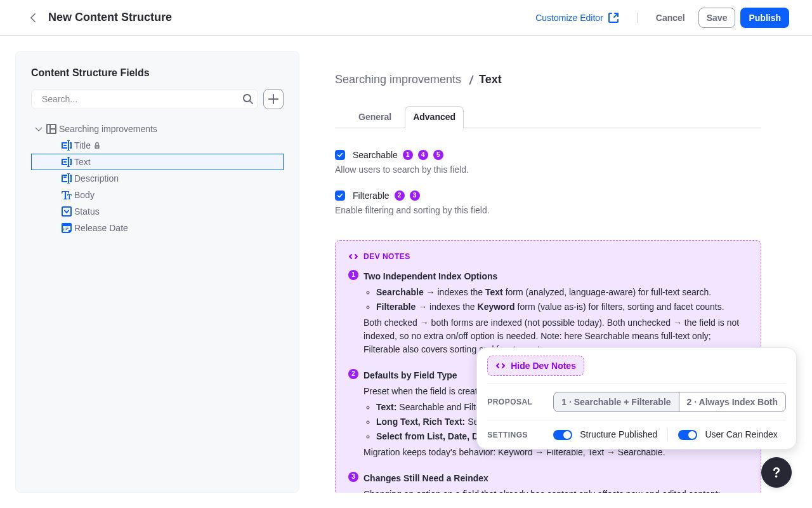This screenshot has width=812, height=508.
Task: Click note badge 2 next to Filterable
Action: pos(400,196)
